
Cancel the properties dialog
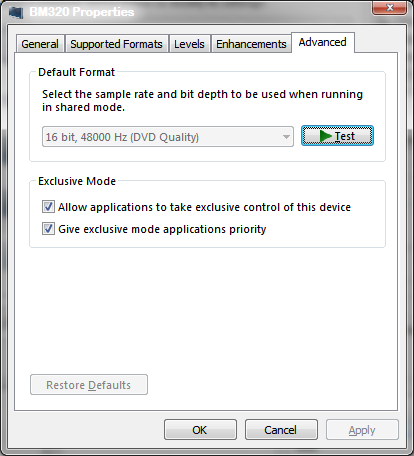281,430
